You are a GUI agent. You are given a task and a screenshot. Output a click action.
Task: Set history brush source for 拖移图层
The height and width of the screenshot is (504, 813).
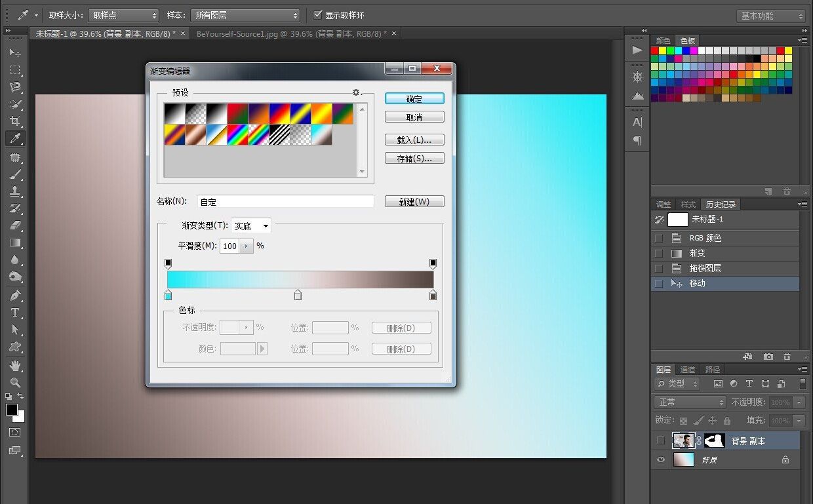coord(659,268)
